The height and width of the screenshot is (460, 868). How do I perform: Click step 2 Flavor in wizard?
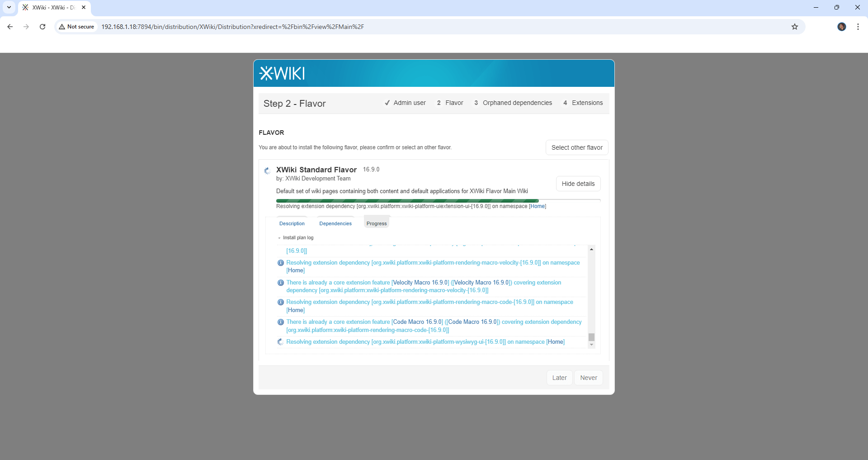click(450, 103)
